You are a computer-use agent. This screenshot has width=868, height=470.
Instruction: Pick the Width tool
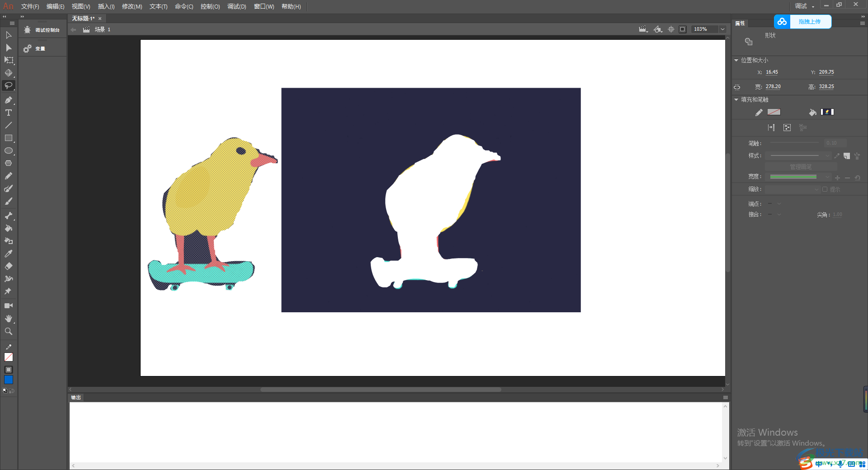9,279
